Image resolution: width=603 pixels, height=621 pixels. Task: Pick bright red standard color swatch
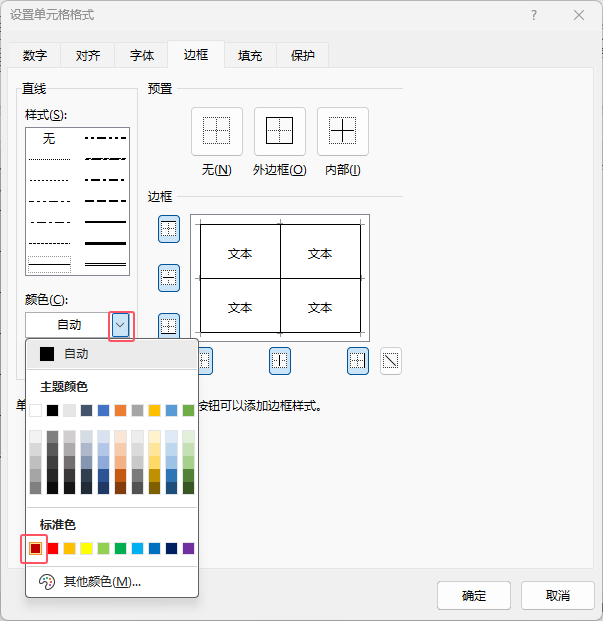pos(53,548)
